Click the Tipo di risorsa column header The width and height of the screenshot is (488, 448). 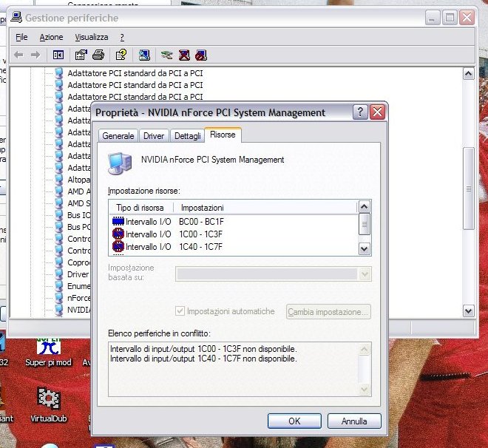140,208
